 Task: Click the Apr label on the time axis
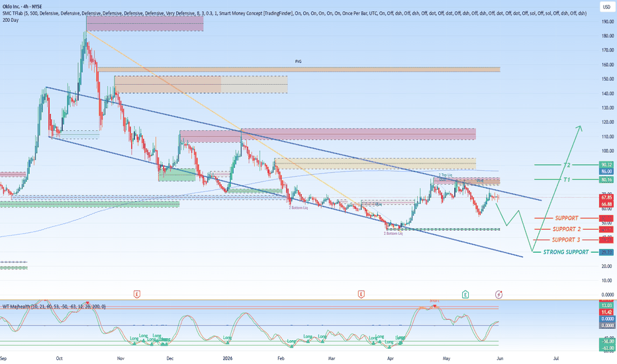click(391, 359)
